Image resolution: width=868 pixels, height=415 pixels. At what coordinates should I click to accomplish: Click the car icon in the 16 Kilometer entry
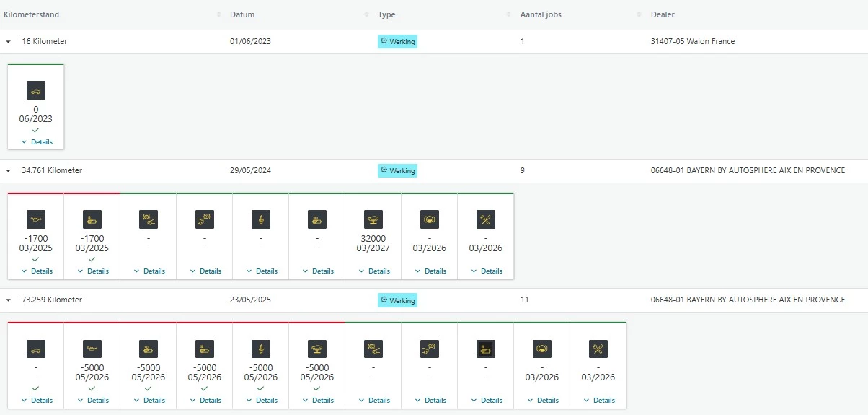[36, 90]
